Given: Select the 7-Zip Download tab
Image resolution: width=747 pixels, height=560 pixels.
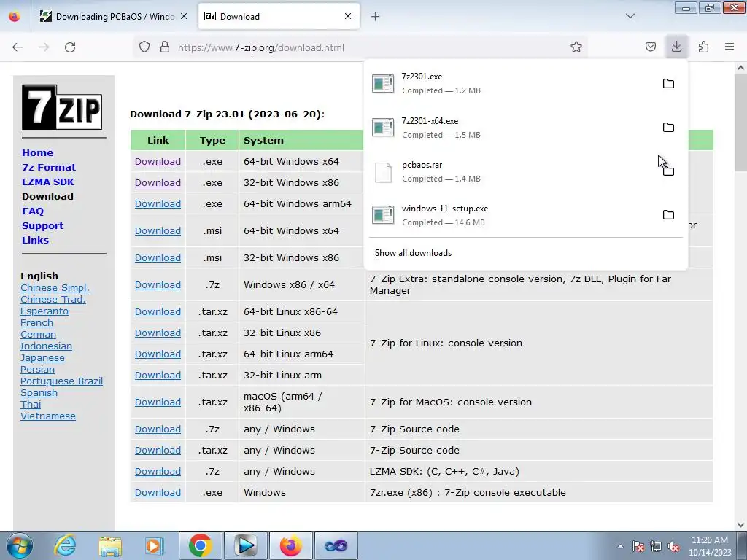Looking at the screenshot, I should [x=279, y=16].
